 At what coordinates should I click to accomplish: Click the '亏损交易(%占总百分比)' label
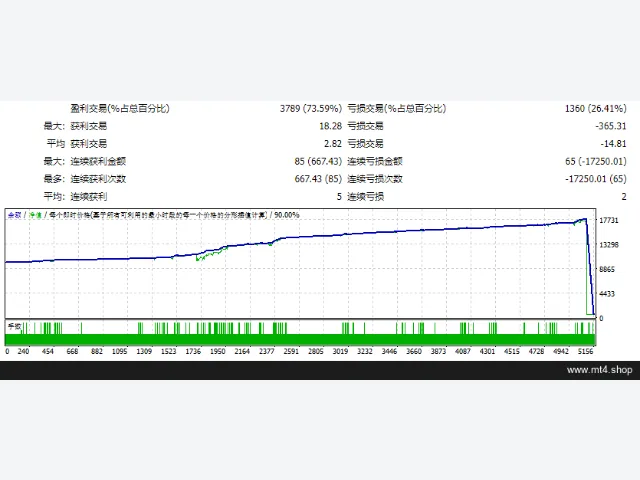[397, 109]
